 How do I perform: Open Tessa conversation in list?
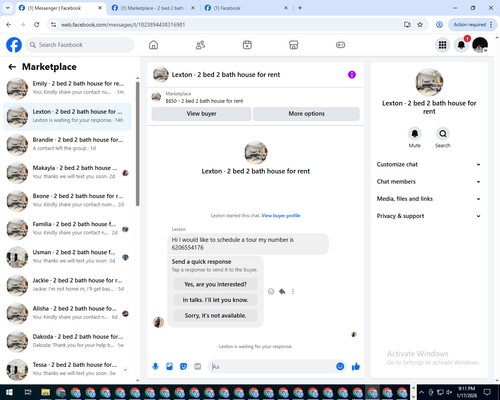pos(67,370)
